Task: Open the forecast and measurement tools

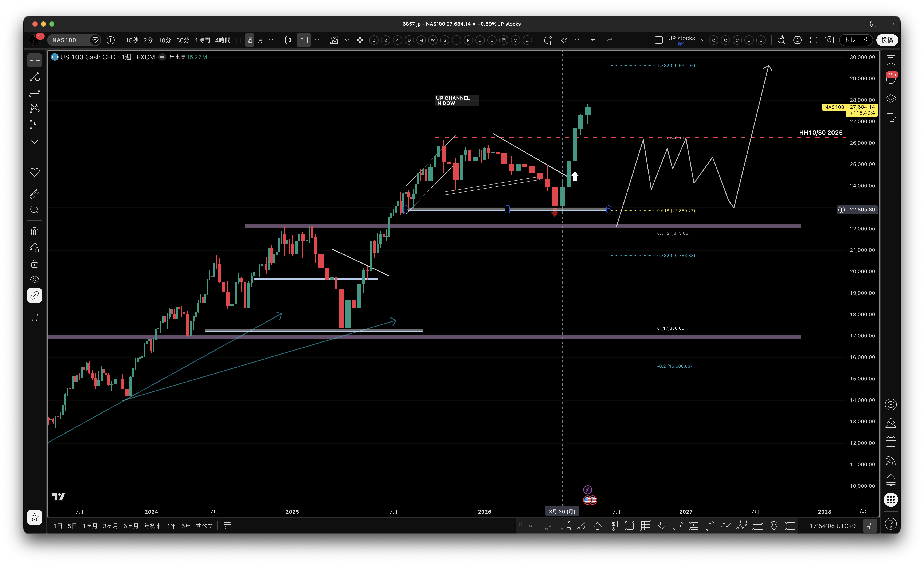Action: point(35,124)
